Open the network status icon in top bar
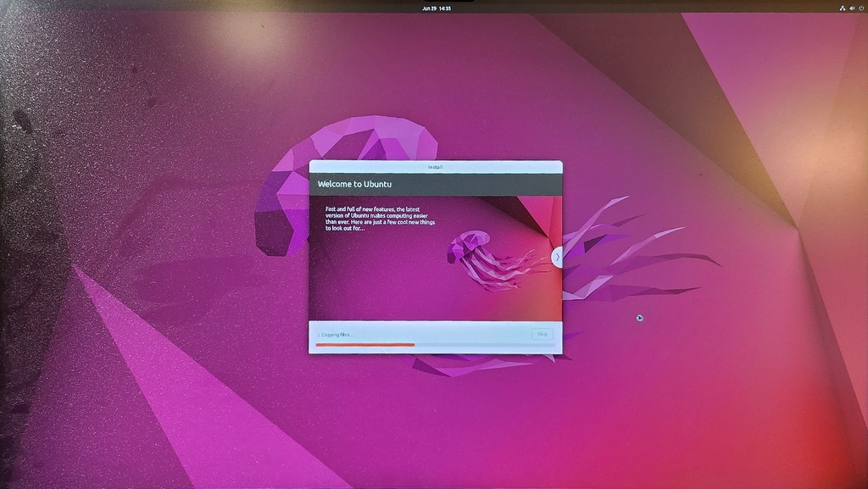Viewport: 868px width, 489px height. coord(842,8)
